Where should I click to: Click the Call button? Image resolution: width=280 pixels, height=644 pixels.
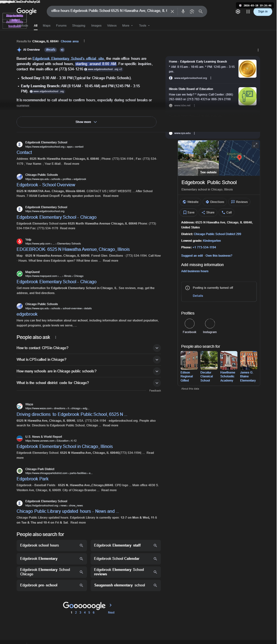click(x=227, y=212)
